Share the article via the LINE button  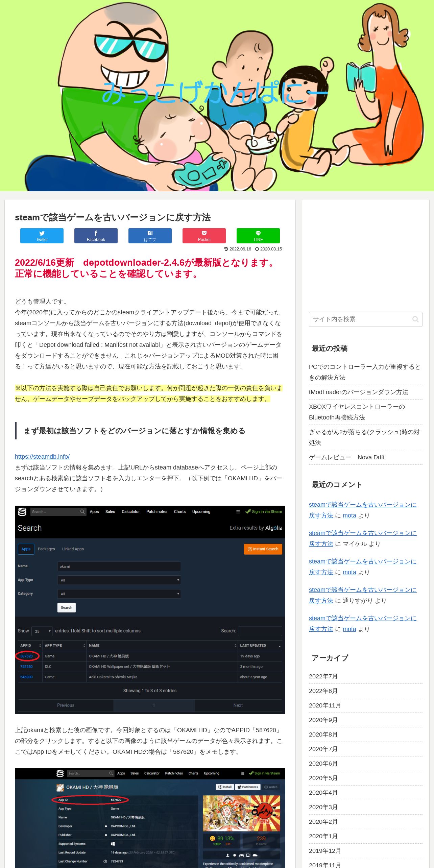point(258,236)
